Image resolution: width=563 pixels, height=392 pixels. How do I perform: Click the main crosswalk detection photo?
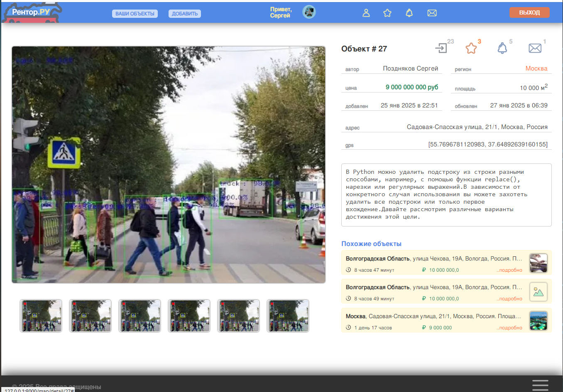(169, 165)
